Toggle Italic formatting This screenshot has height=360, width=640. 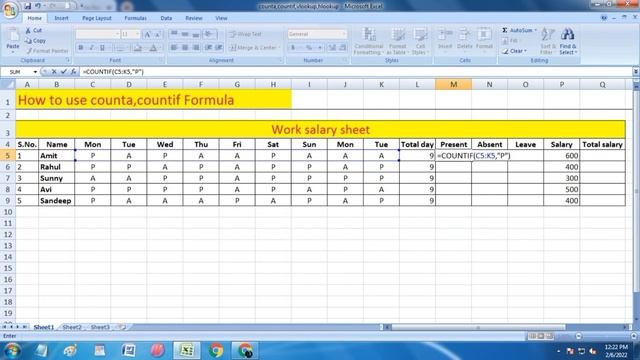[91, 48]
